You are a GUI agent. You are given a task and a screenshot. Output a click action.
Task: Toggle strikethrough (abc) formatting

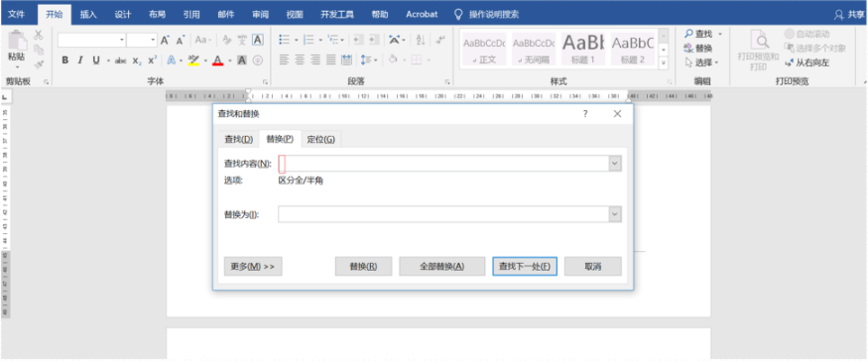coord(121,60)
